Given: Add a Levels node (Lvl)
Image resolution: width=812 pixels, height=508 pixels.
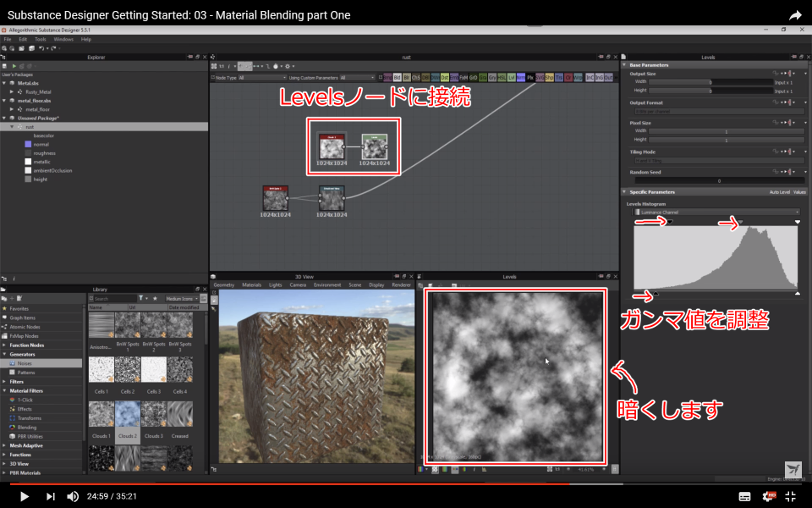Looking at the screenshot, I should tap(512, 77).
